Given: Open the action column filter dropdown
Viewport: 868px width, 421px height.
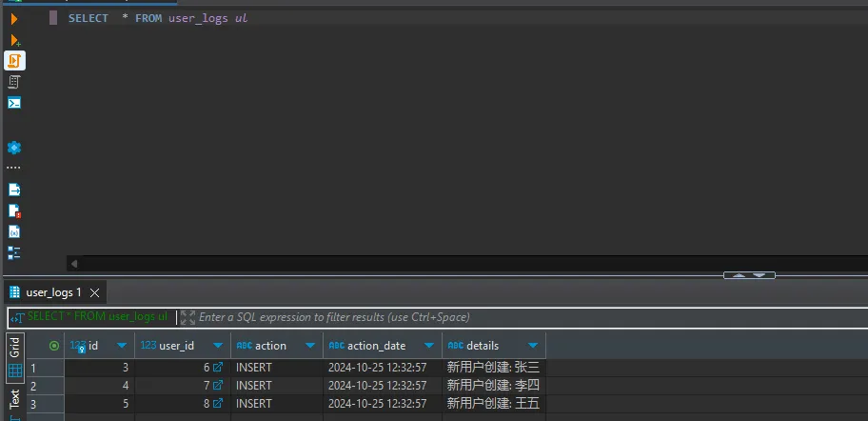Looking at the screenshot, I should 310,346.
